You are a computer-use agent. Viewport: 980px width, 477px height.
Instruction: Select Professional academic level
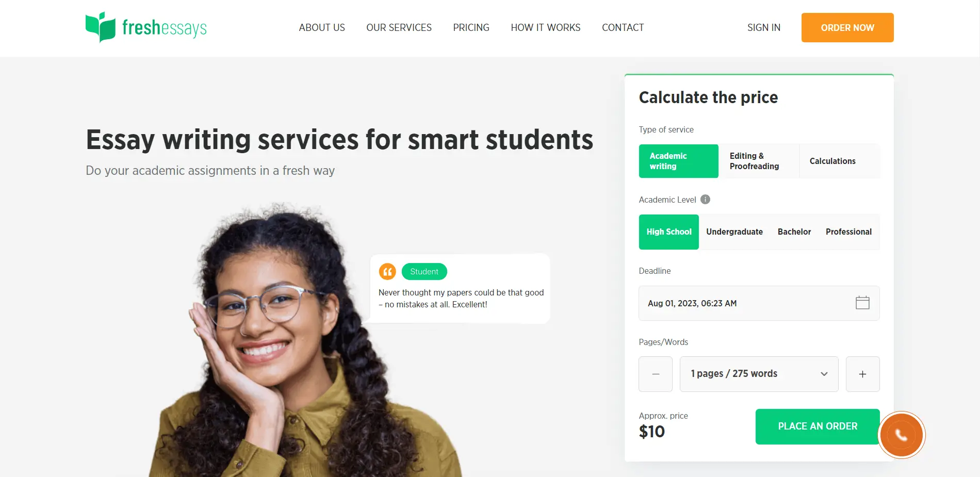[x=848, y=232]
